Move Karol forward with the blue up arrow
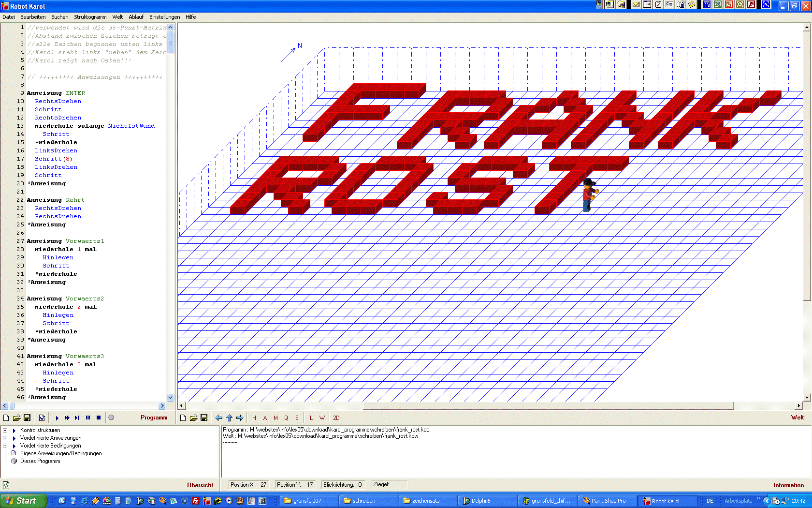Viewport: 812px width, 508px height. click(229, 418)
